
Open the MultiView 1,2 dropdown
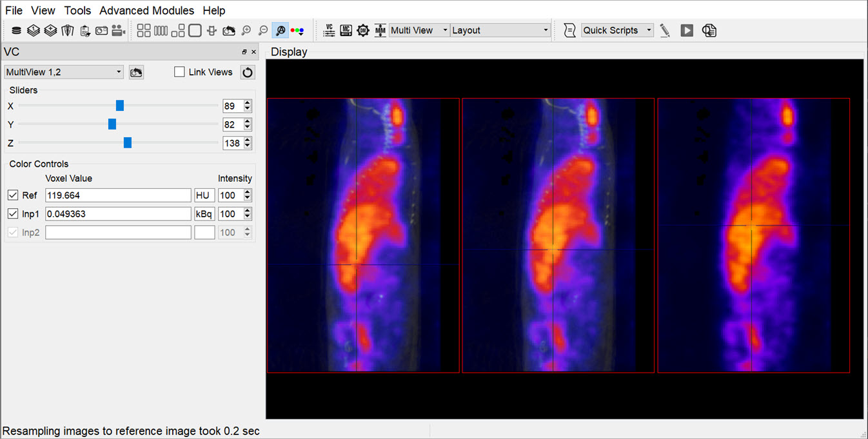63,72
